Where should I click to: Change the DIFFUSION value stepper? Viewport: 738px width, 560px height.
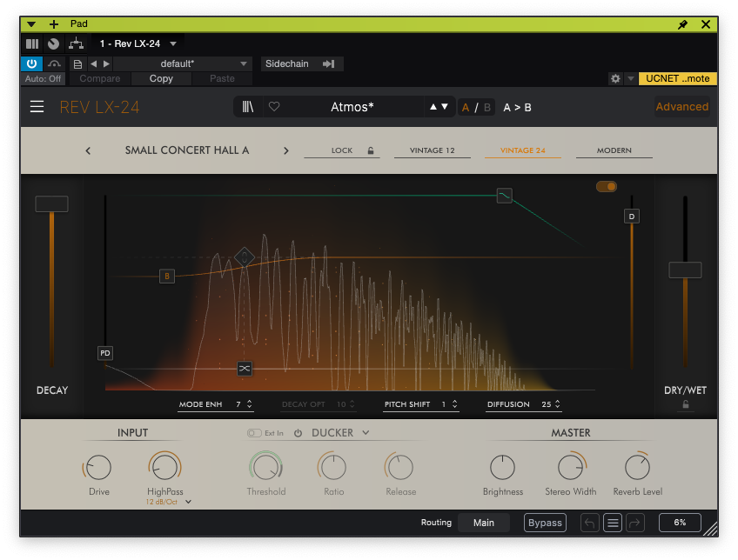point(558,403)
